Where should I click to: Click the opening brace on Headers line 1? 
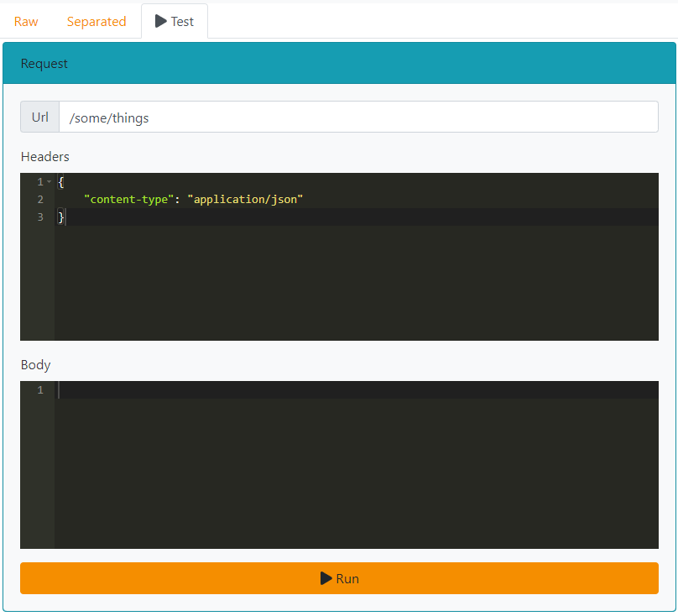coord(60,182)
